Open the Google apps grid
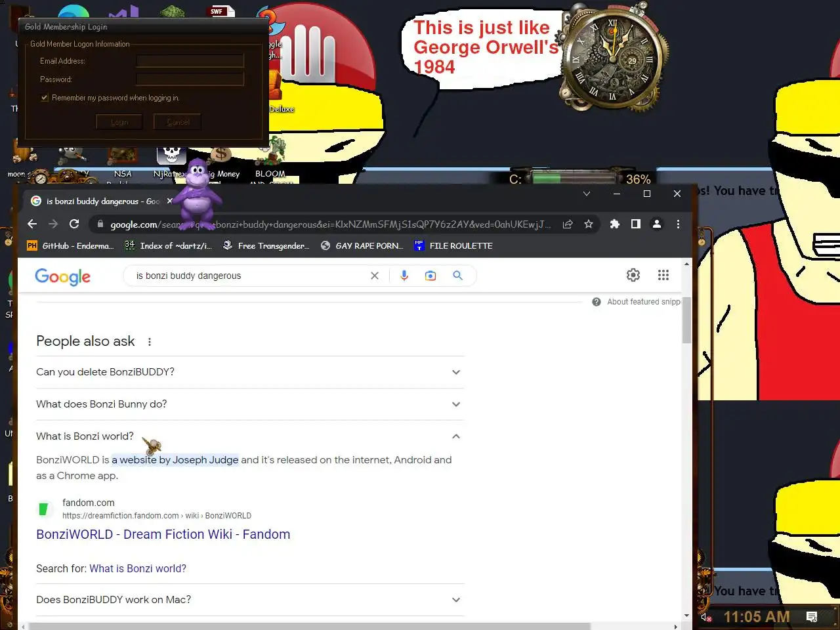The width and height of the screenshot is (840, 630). pyautogui.click(x=663, y=275)
